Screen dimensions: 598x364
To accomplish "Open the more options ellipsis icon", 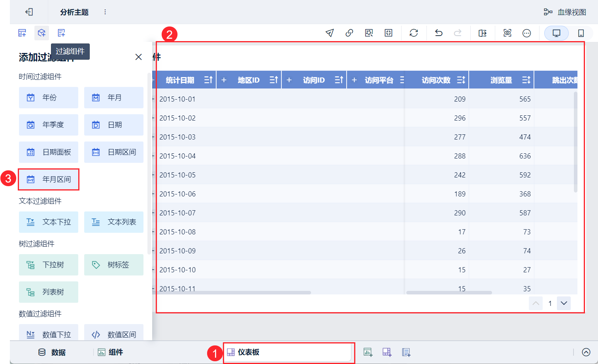I will click(x=527, y=33).
